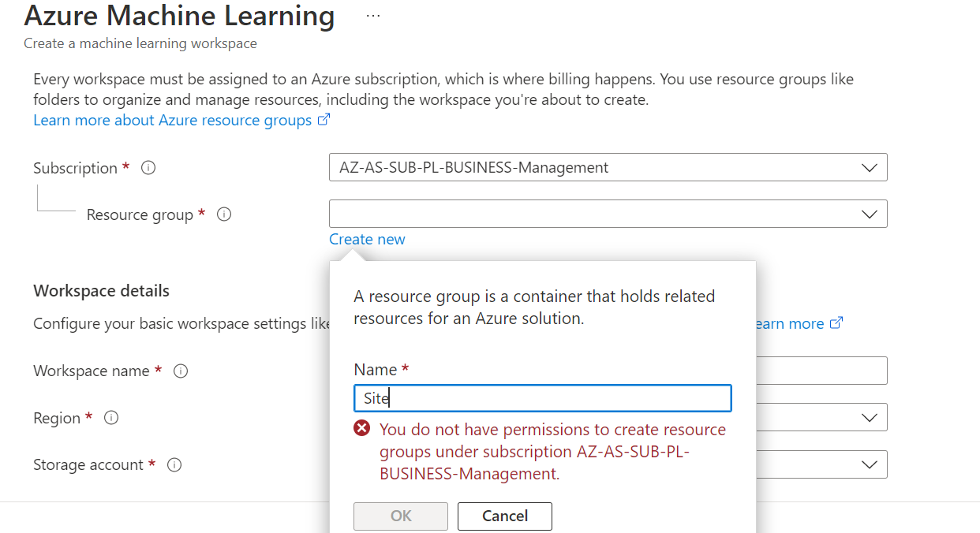
Task: Click the resource group Name text field
Action: 543,398
